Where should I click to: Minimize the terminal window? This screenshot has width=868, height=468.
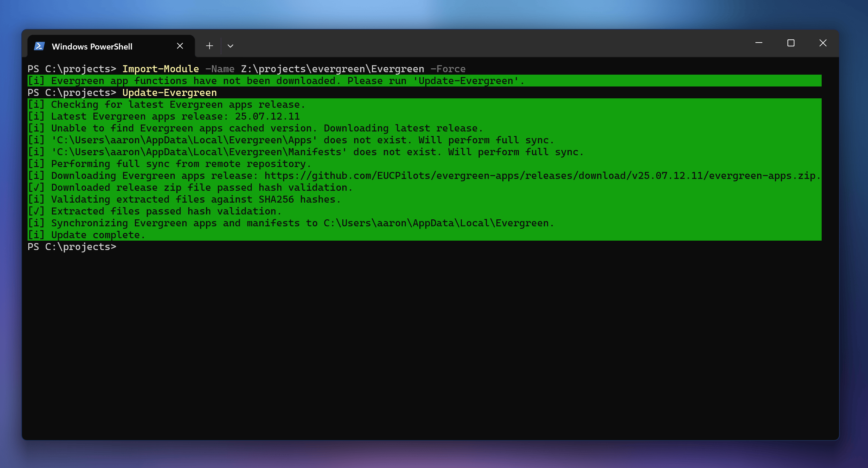[x=759, y=43]
